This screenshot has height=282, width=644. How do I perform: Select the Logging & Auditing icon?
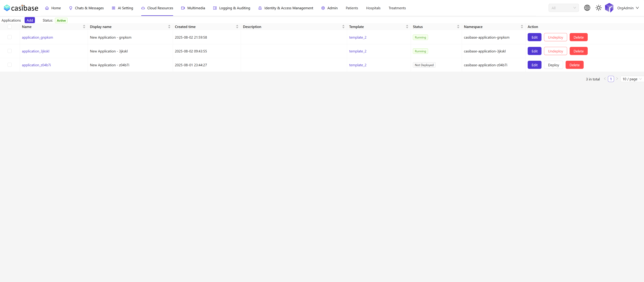pyautogui.click(x=215, y=8)
